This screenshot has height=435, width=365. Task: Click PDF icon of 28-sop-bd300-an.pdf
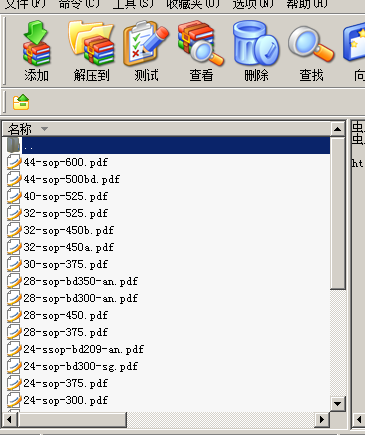point(14,298)
